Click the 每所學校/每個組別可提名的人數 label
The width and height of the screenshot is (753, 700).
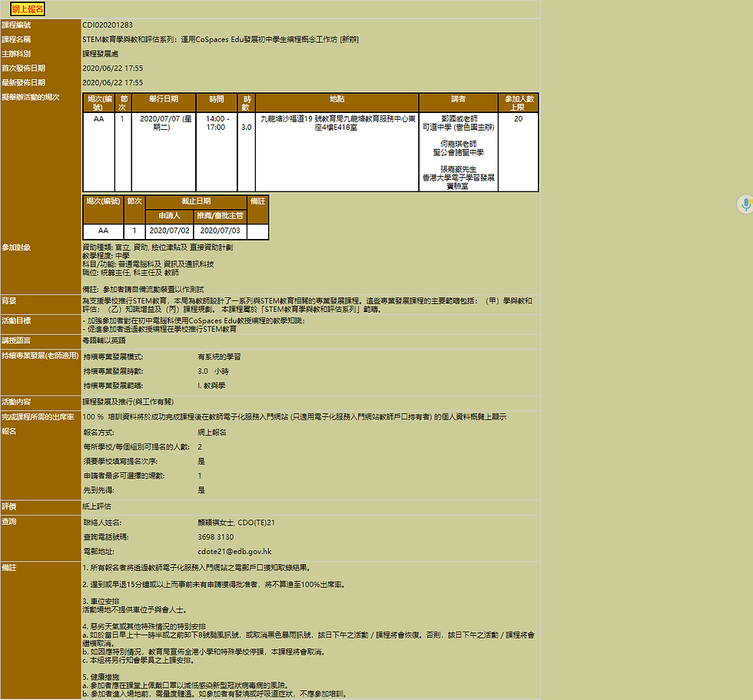click(x=137, y=447)
